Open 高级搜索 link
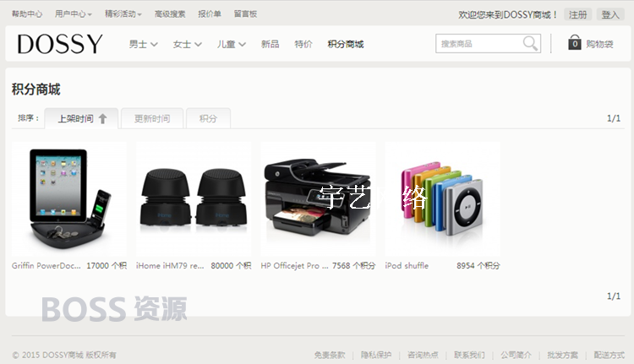This screenshot has height=364, width=634. coord(170,14)
